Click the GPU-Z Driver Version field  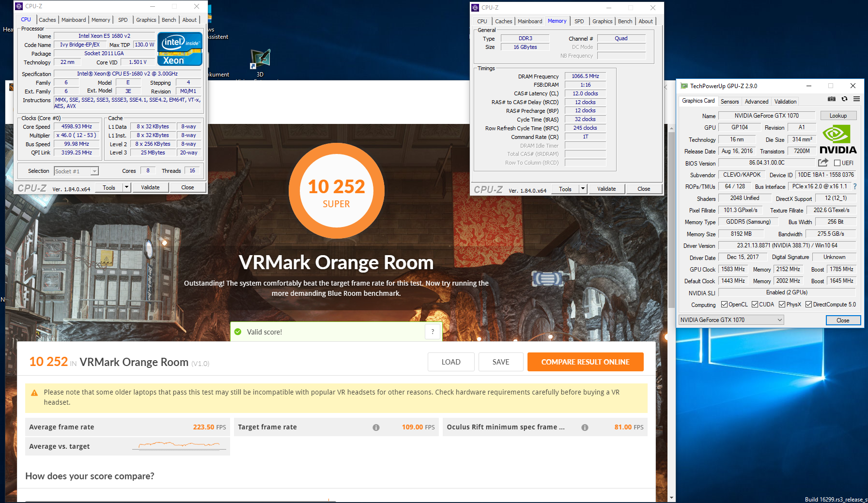coord(787,245)
